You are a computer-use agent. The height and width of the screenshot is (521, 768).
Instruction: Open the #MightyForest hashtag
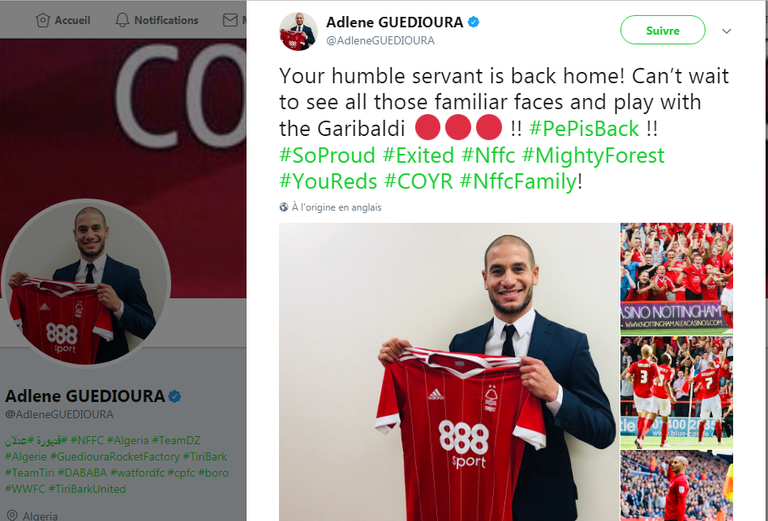click(593, 155)
